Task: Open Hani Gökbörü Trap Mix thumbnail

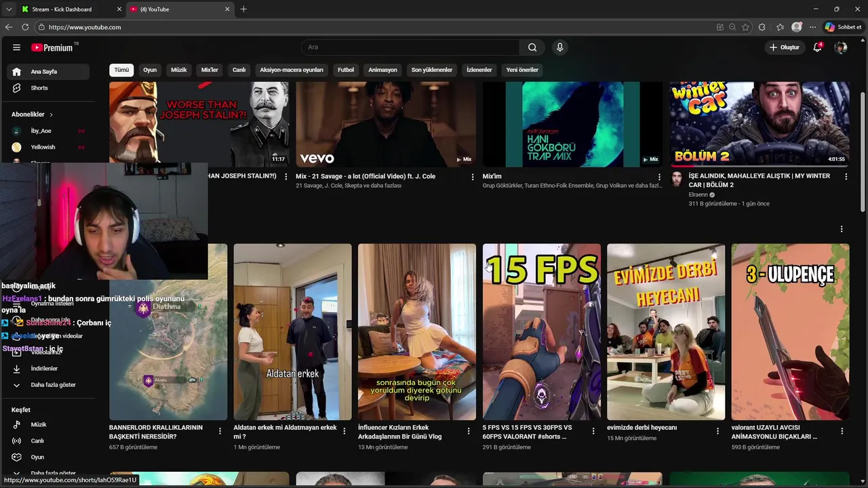Action: pyautogui.click(x=572, y=124)
